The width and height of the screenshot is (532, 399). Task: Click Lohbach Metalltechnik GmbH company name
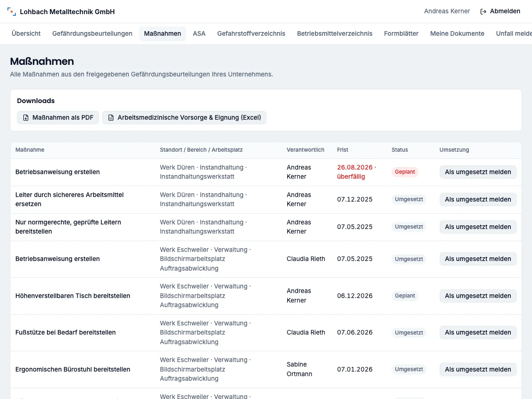[x=67, y=12]
